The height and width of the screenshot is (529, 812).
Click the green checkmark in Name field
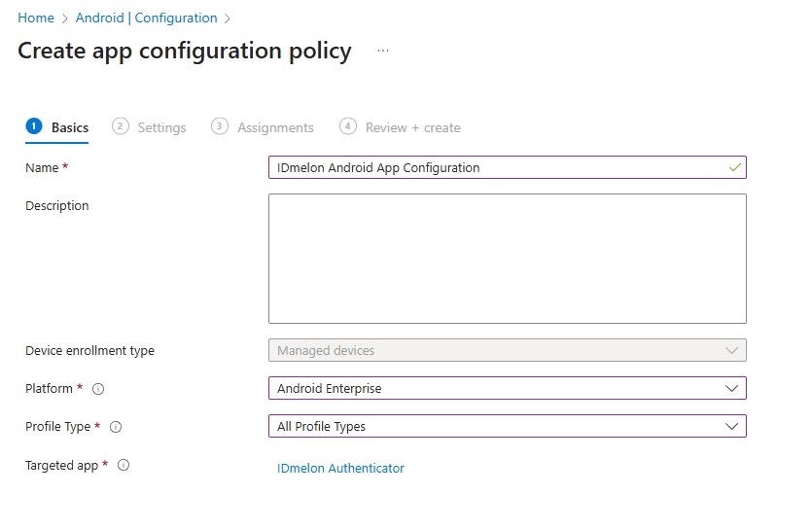click(734, 167)
